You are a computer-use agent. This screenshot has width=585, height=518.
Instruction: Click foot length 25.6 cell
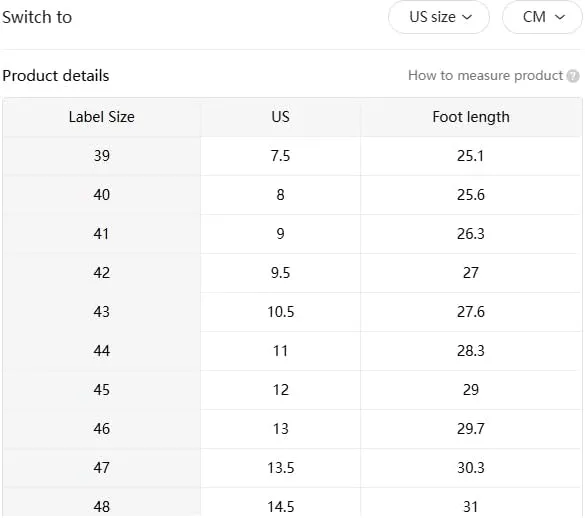[x=471, y=195]
